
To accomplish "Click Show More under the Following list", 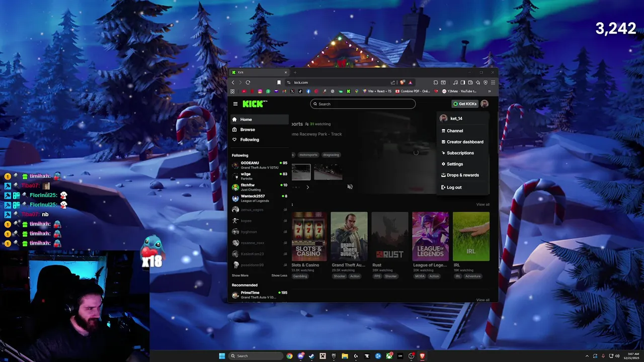I will coord(240,276).
